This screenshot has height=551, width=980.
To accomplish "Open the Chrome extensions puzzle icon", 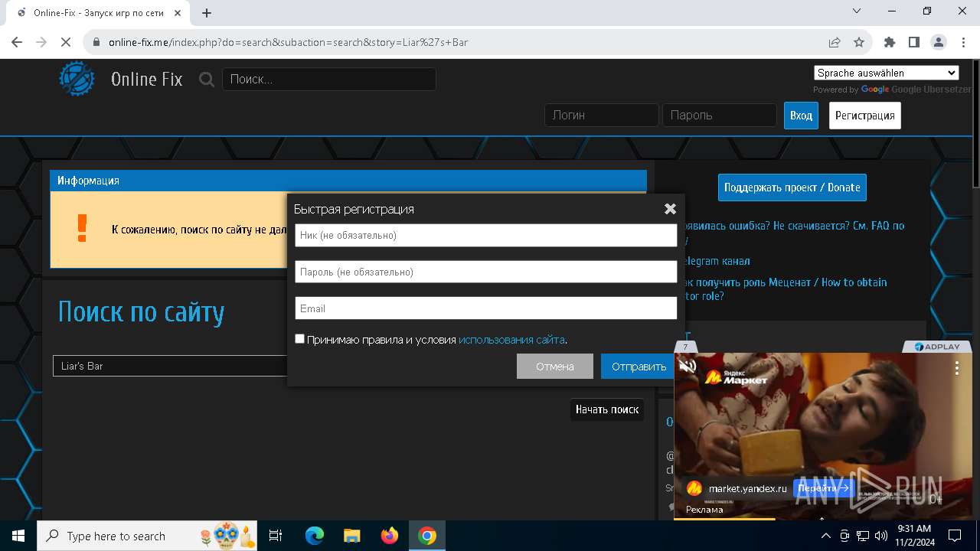I will coord(890,42).
